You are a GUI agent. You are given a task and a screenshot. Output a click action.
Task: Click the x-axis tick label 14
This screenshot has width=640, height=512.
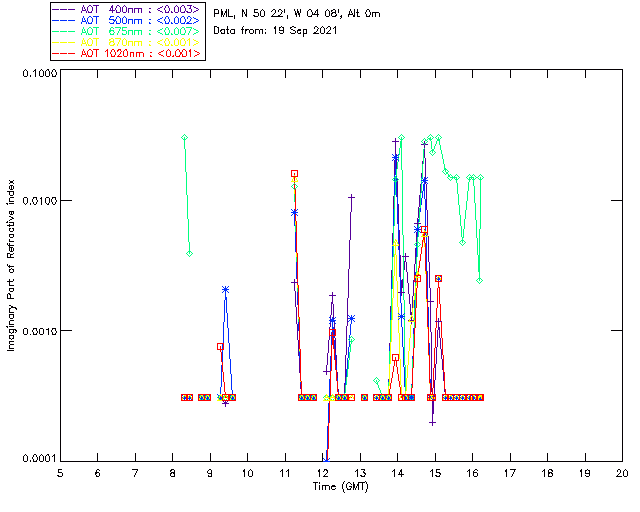pos(398,473)
